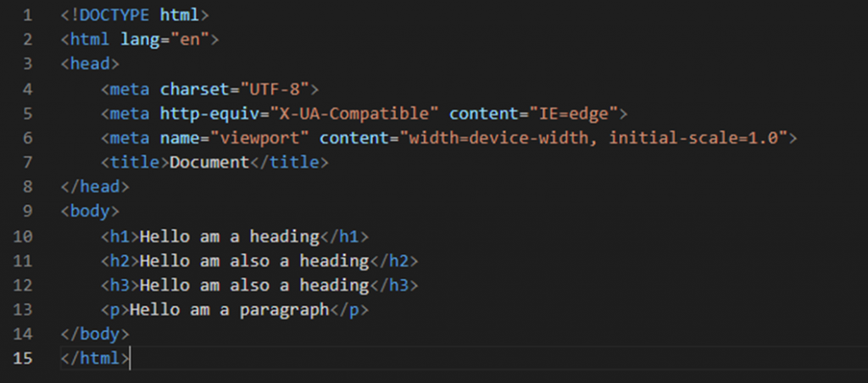
Task: Click the opening body tag
Action: (x=90, y=211)
